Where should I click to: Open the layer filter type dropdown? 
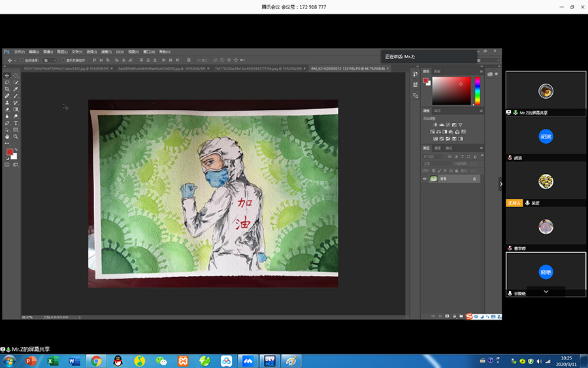433,156
